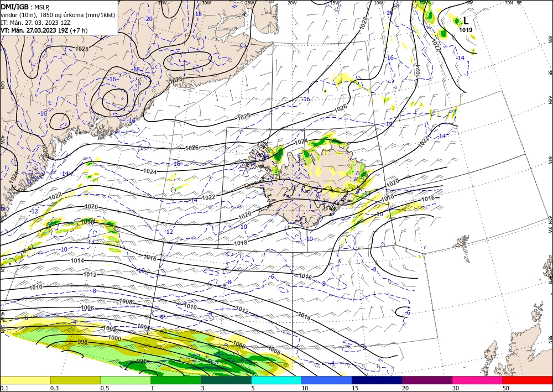Viewport: 553px width, 392px height.
Task: Click the purple 20–30 legend color band
Action: pyautogui.click(x=427, y=380)
